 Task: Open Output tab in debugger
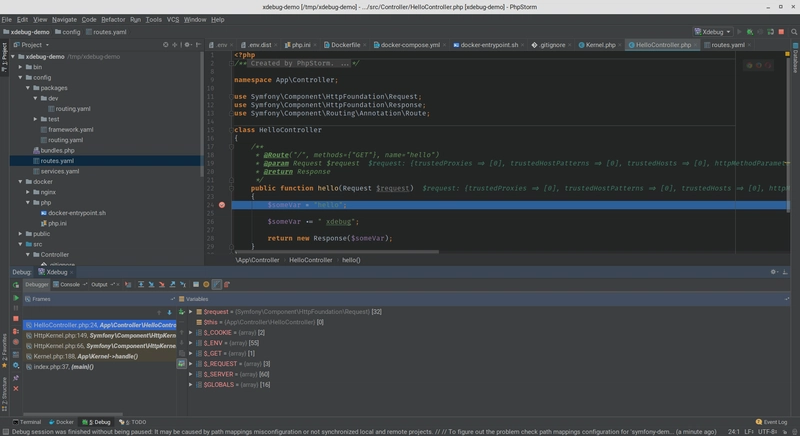point(99,285)
